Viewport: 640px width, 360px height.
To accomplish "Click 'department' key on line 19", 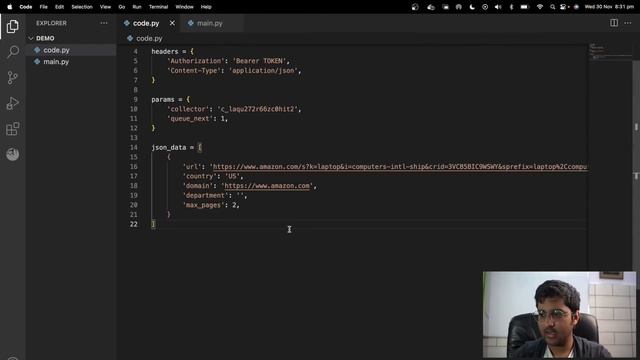I will (205, 196).
